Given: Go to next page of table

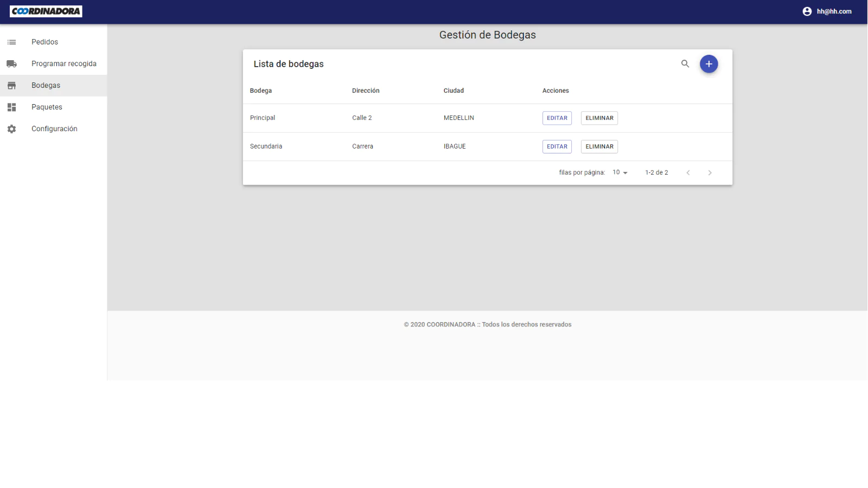Looking at the screenshot, I should pyautogui.click(x=710, y=172).
